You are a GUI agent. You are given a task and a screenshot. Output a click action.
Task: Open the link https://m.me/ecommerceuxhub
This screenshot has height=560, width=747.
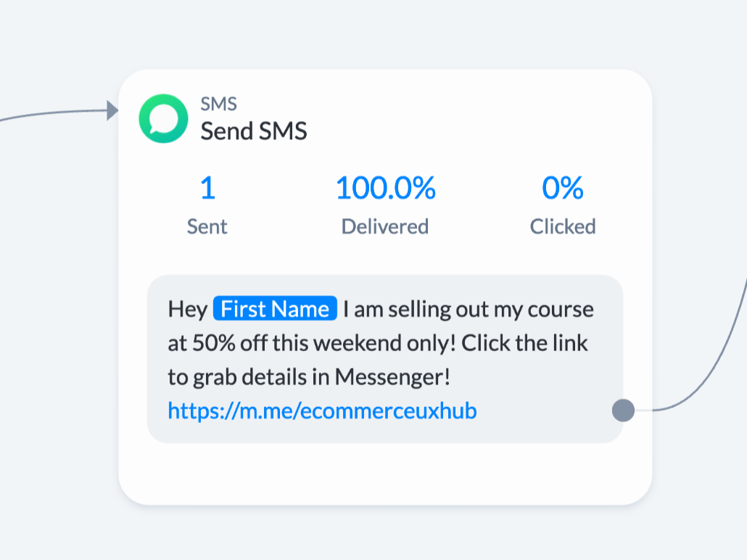click(x=322, y=411)
